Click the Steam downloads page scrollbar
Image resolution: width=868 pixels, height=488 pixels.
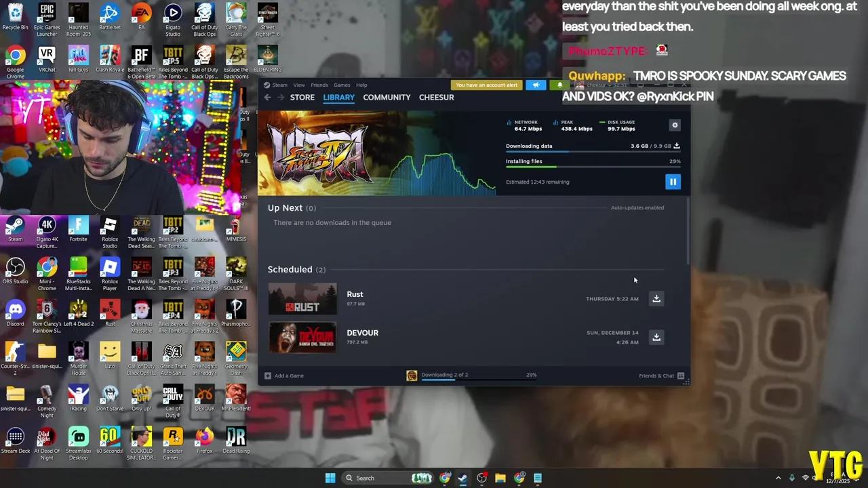(688, 230)
